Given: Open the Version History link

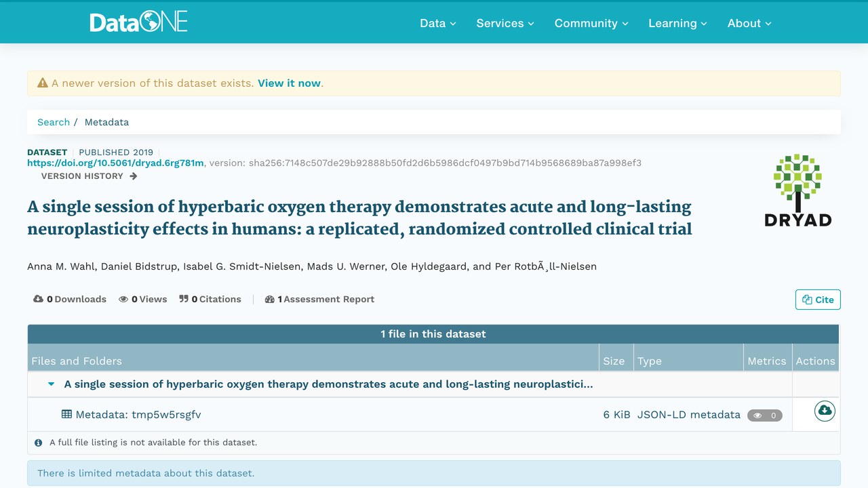Looking at the screenshot, I should [90, 176].
